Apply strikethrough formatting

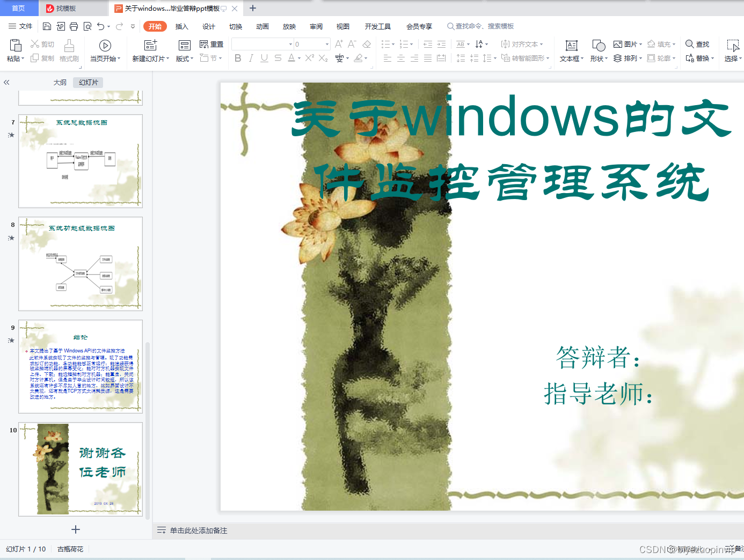[x=278, y=58]
